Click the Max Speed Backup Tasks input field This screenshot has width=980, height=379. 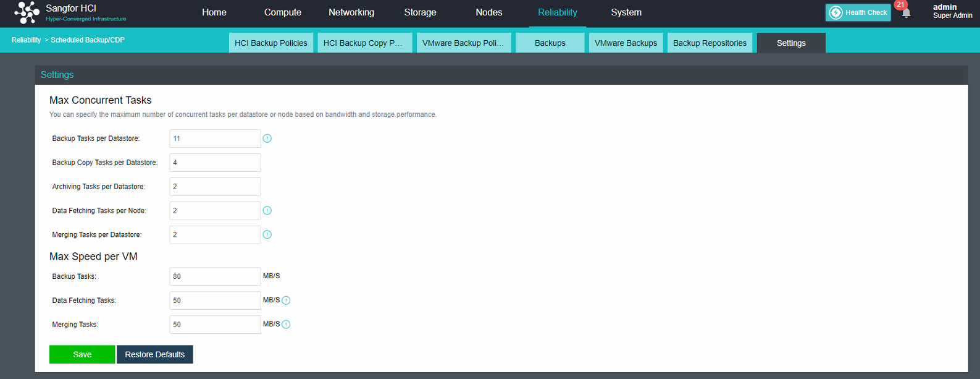[215, 276]
